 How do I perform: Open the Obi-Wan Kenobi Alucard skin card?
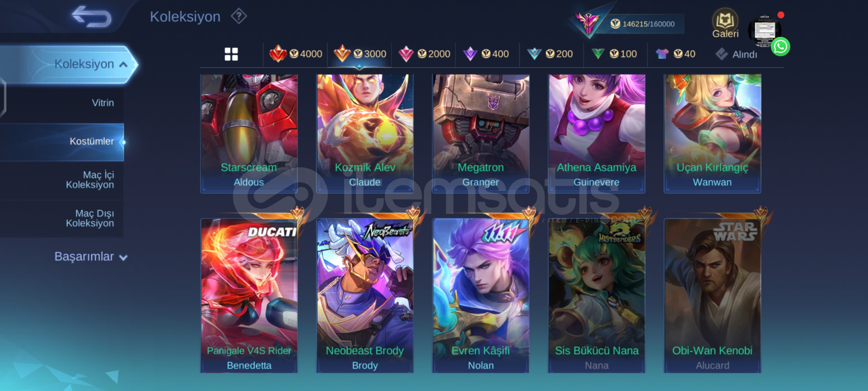[712, 295]
